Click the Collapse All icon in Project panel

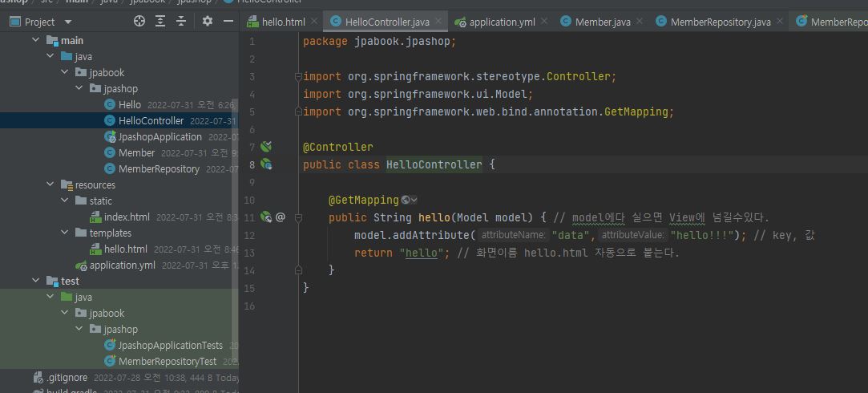pyautogui.click(x=182, y=22)
